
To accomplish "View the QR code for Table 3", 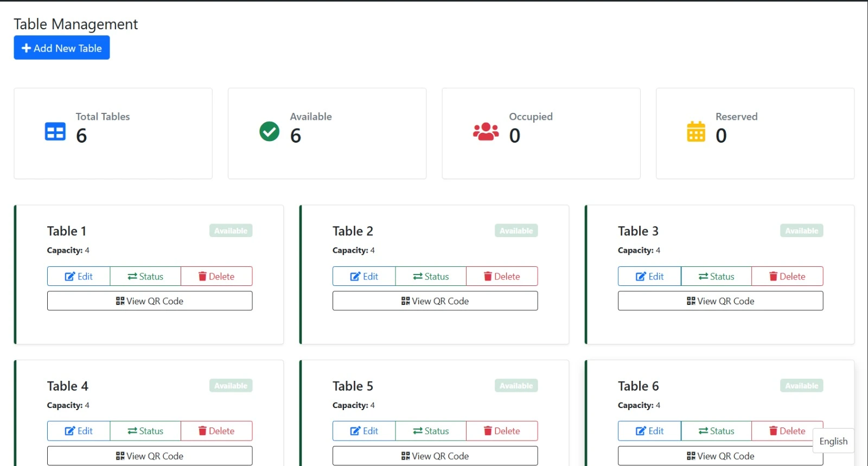I will click(720, 301).
